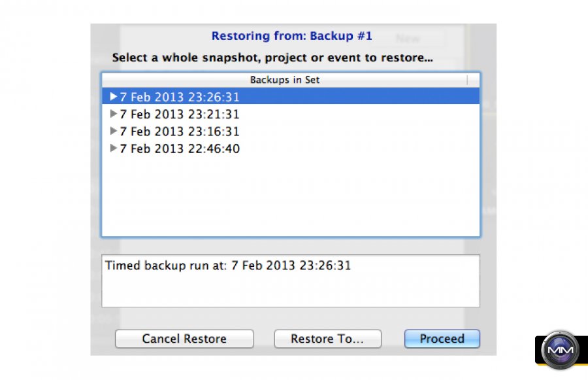Expand the 23:21:31 backup disclosure triangle
The width and height of the screenshot is (588, 380).
pyautogui.click(x=114, y=114)
